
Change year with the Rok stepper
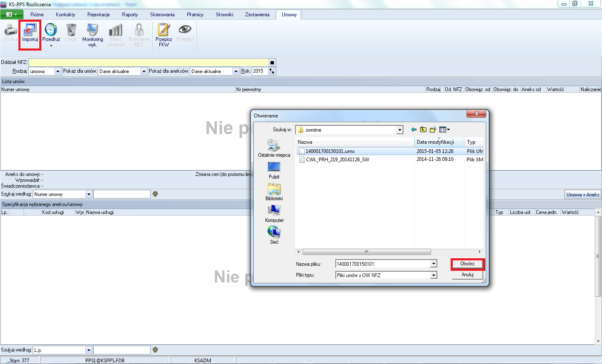tap(272, 71)
